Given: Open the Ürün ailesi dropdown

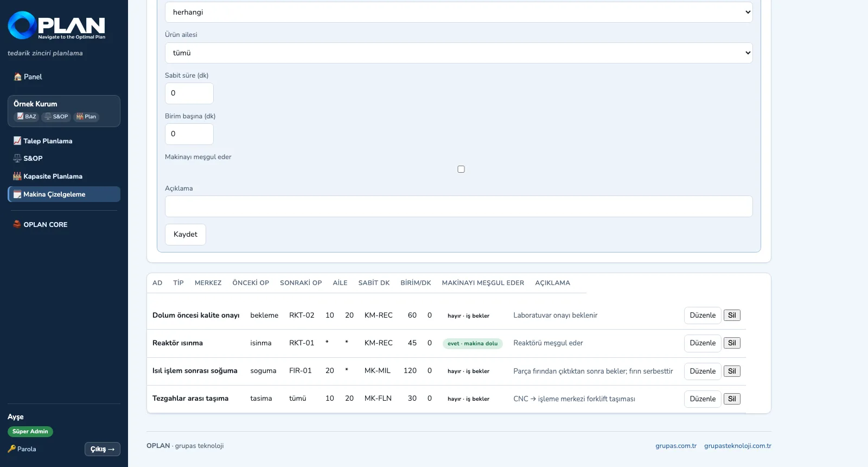Looking at the screenshot, I should [x=459, y=53].
